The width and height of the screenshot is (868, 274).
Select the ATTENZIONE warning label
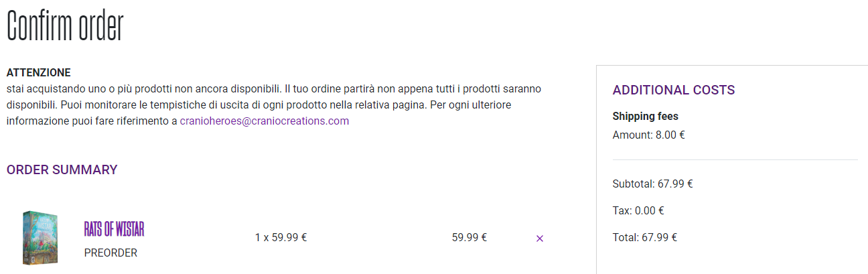[39, 72]
